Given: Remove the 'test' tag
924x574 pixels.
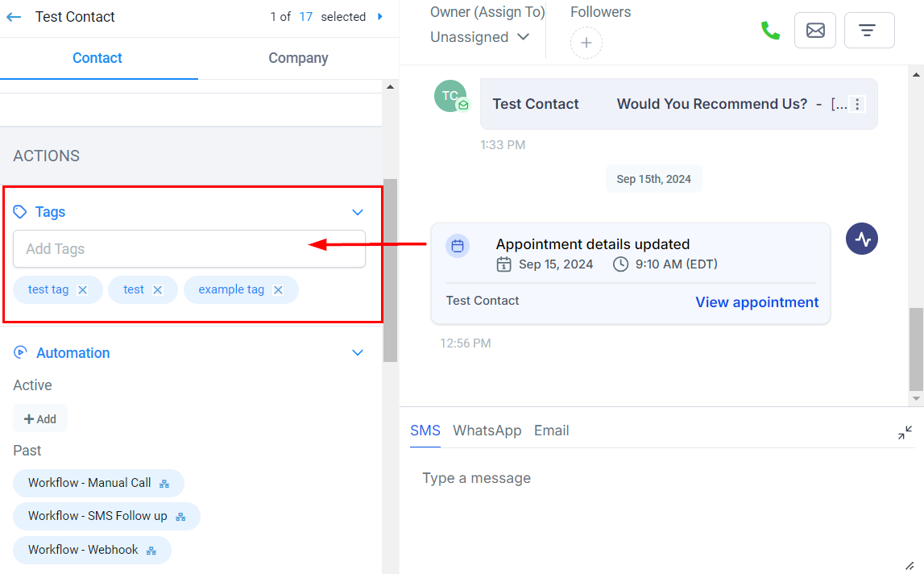Looking at the screenshot, I should pyautogui.click(x=158, y=290).
